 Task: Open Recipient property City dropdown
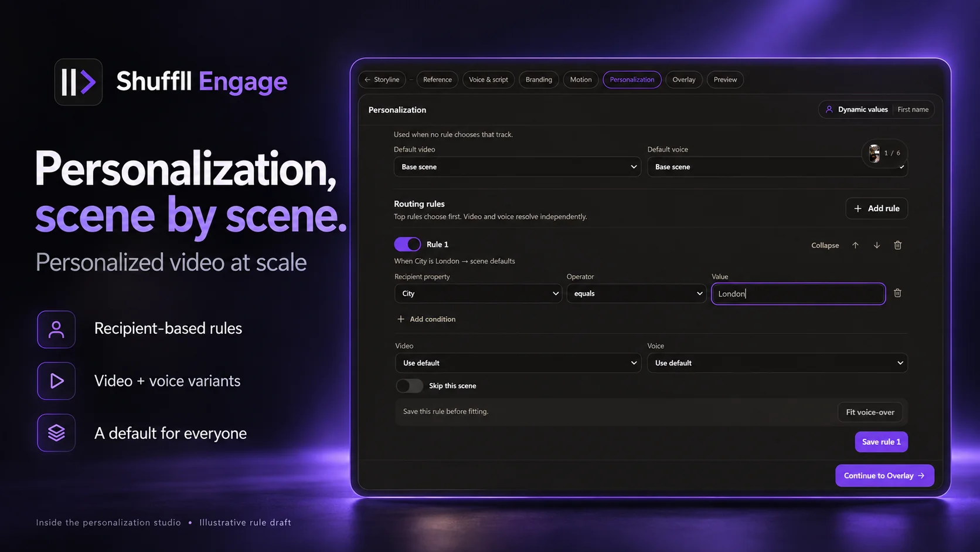coord(478,293)
